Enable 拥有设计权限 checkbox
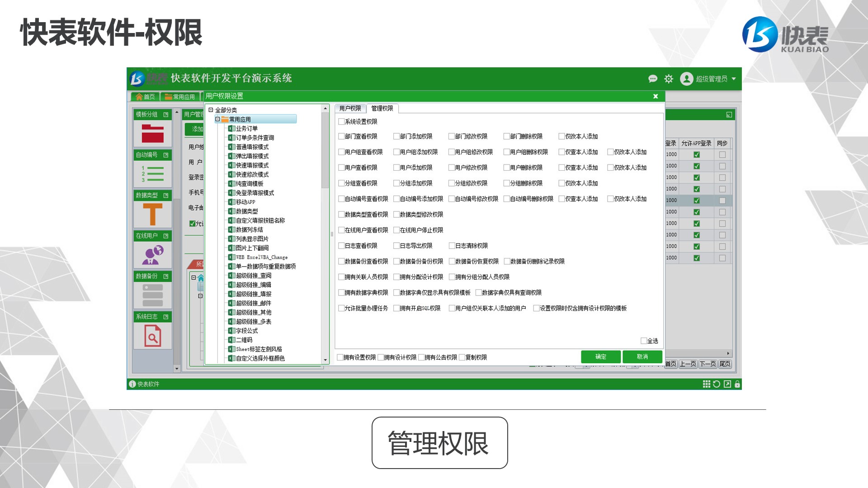This screenshot has width=868, height=488. click(381, 357)
